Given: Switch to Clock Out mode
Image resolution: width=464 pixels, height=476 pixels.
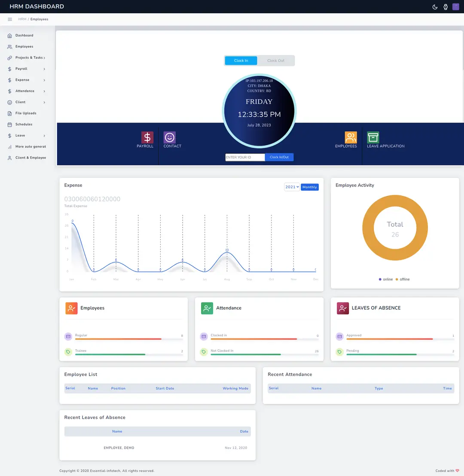Looking at the screenshot, I should coord(276,61).
